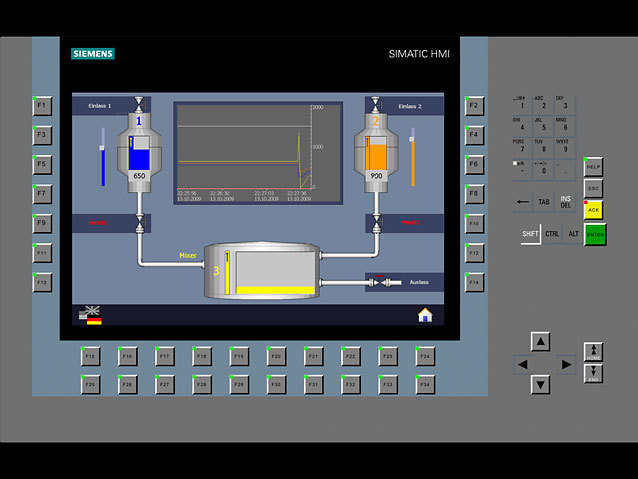Click the numeric key 3 DEF
The height and width of the screenshot is (479, 638).
[566, 104]
